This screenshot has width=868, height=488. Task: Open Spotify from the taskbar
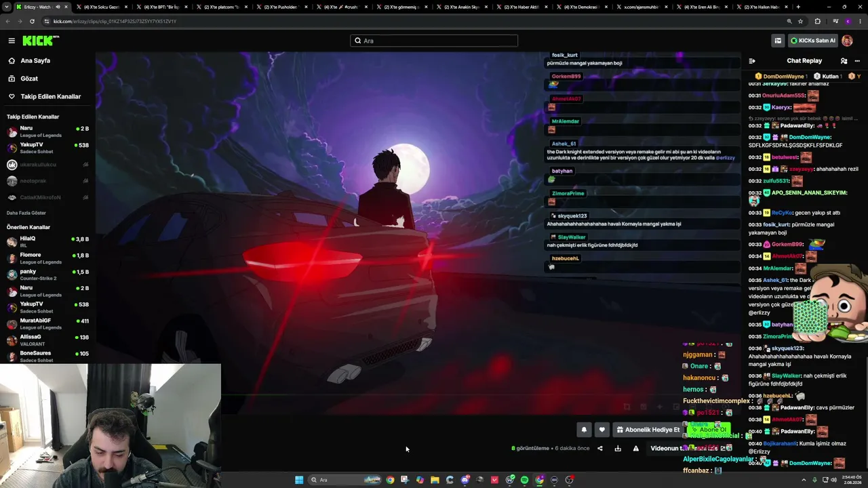(524, 480)
